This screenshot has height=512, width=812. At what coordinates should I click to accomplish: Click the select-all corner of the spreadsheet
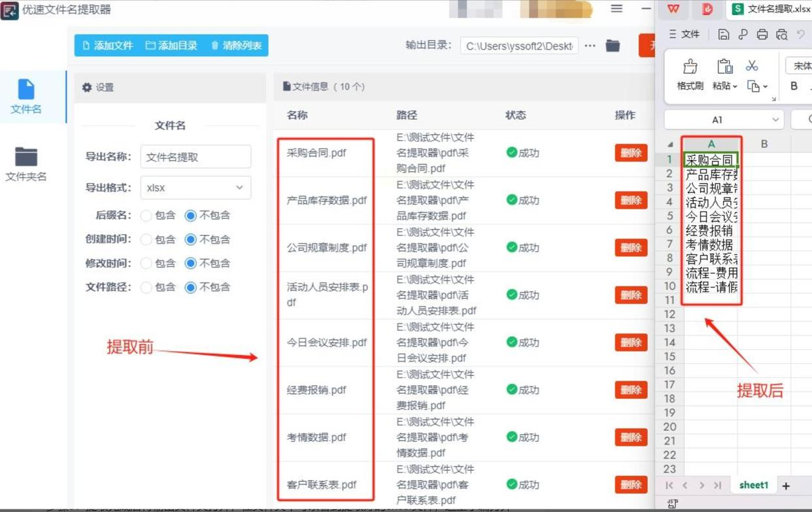coord(669,144)
